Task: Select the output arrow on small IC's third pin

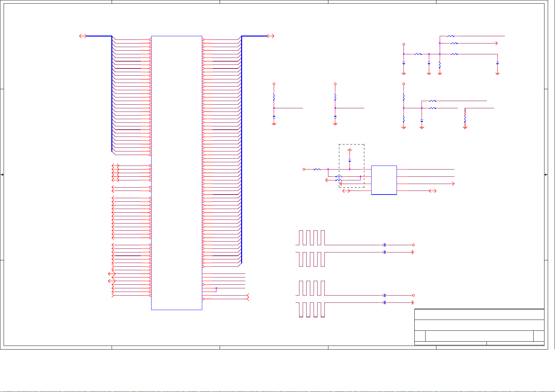Action: [x=453, y=184]
